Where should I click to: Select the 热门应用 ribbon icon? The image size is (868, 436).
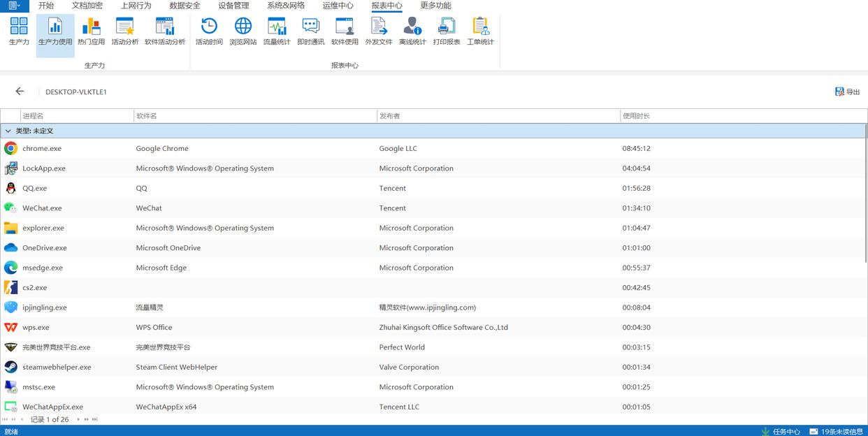91,32
